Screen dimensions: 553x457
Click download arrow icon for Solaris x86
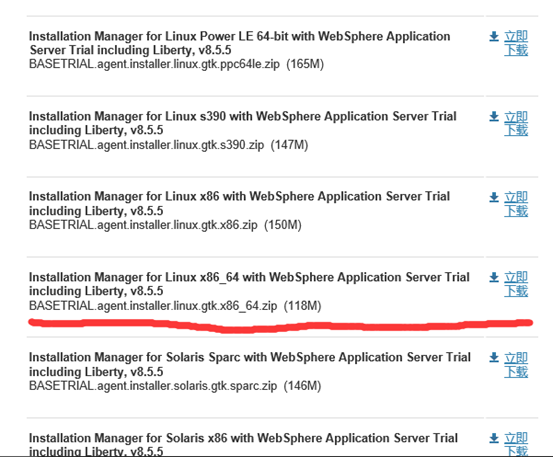click(494, 438)
